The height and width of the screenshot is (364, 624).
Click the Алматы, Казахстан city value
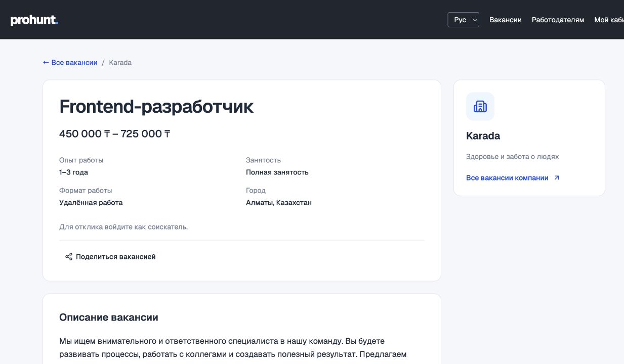(x=279, y=203)
